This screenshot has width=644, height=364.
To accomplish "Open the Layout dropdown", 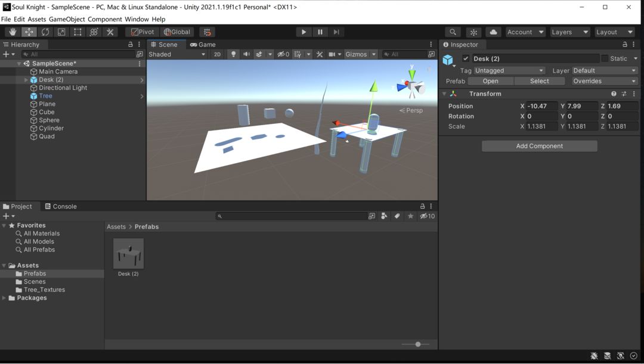I will [x=614, y=32].
